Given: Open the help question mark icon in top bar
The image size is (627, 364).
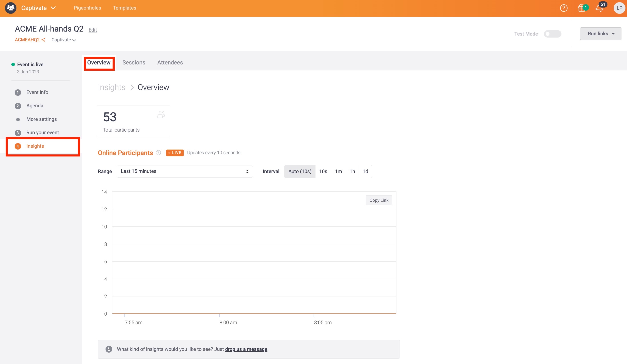Looking at the screenshot, I should click(564, 8).
